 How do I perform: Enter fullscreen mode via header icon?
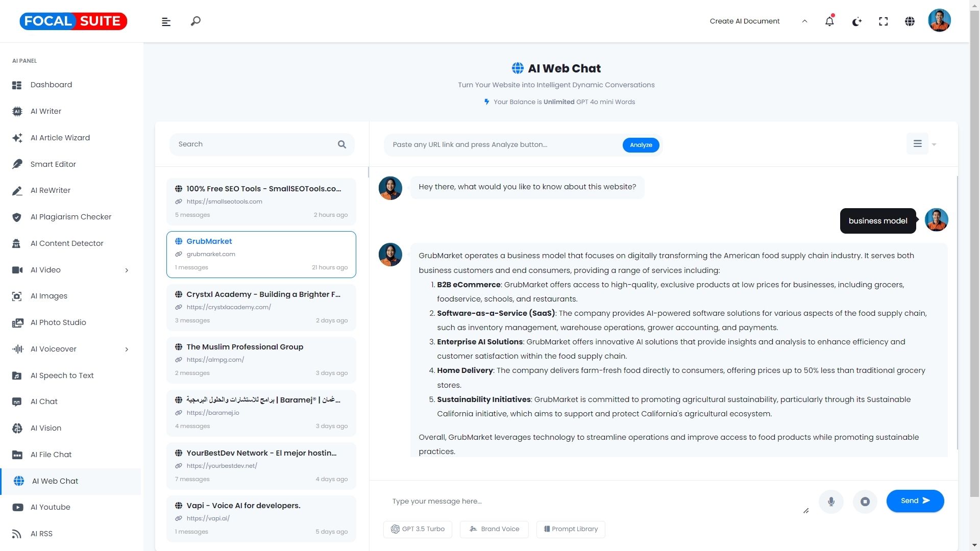click(x=883, y=21)
